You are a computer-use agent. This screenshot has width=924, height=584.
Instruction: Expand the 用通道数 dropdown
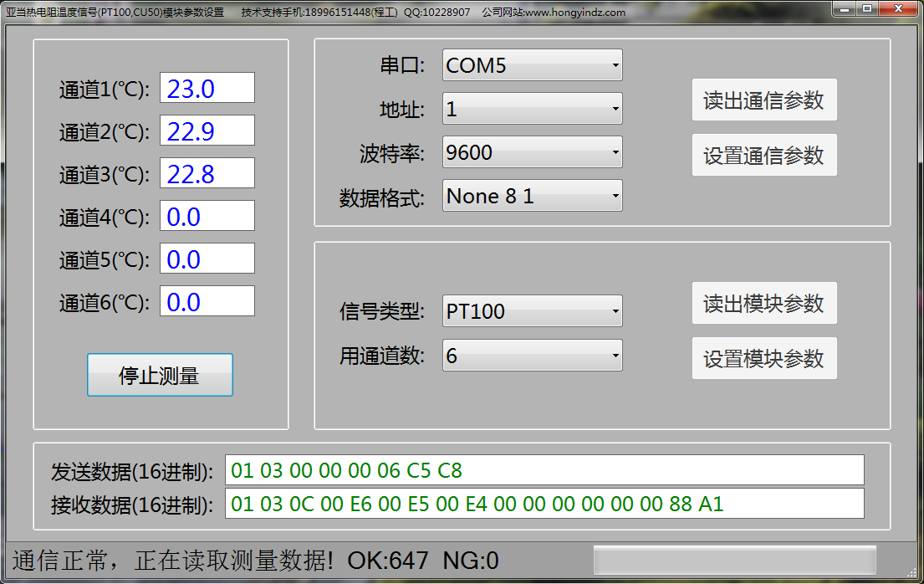pos(532,355)
